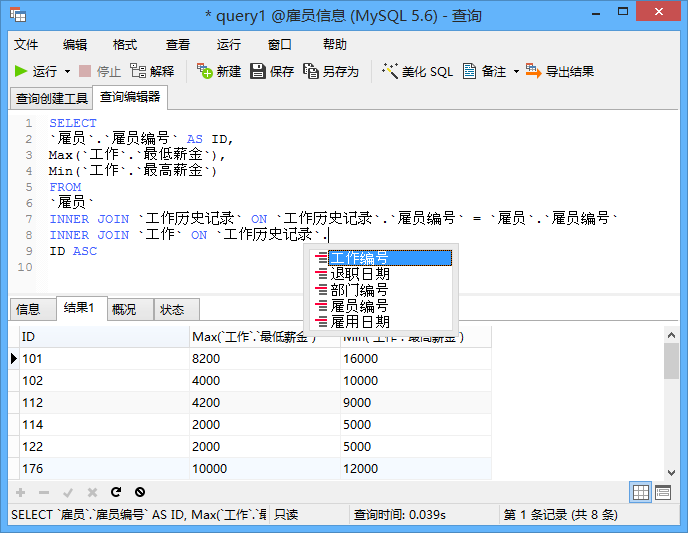Click the apply changes checkmark icon
The height and width of the screenshot is (533, 688).
68,492
